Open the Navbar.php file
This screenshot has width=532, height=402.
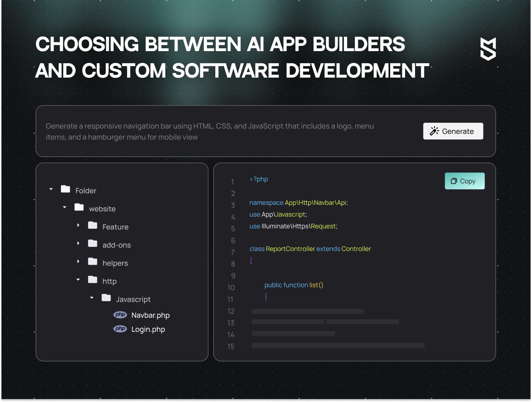pyautogui.click(x=150, y=315)
